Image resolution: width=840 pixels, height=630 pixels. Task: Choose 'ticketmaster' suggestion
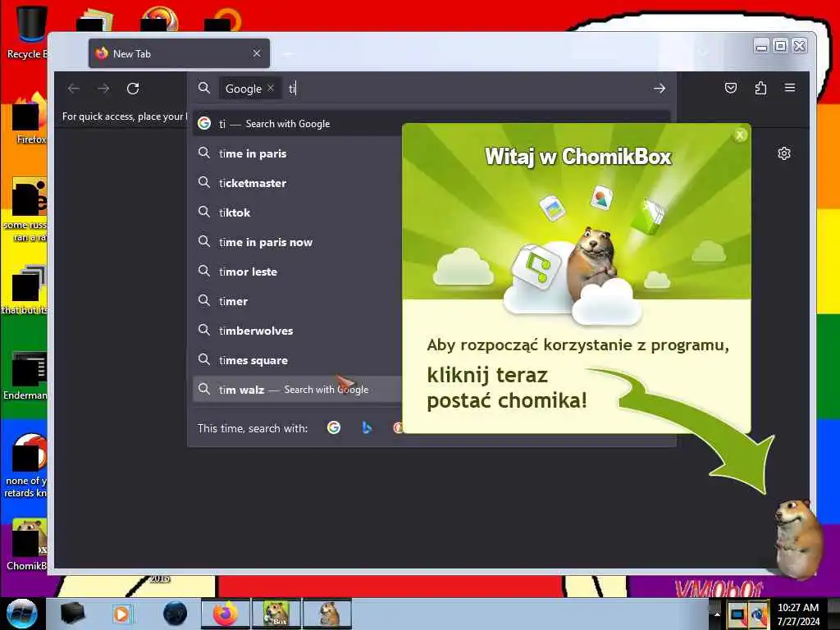tap(297, 183)
